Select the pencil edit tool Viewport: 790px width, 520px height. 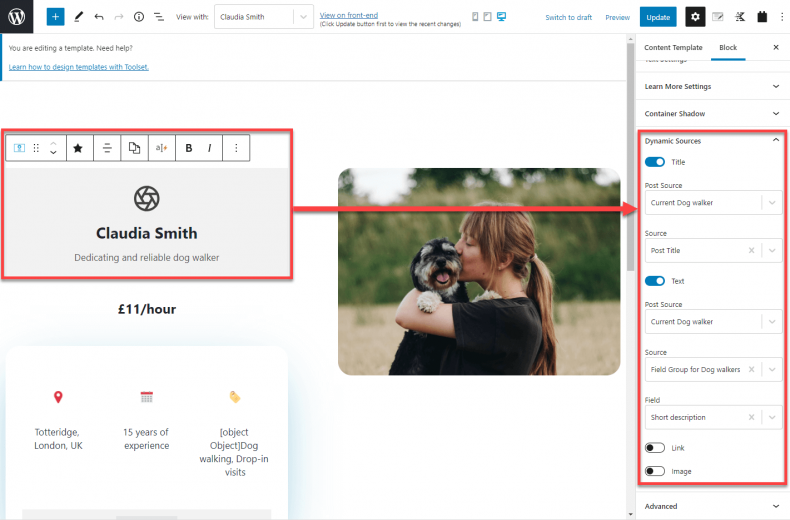pyautogui.click(x=79, y=17)
